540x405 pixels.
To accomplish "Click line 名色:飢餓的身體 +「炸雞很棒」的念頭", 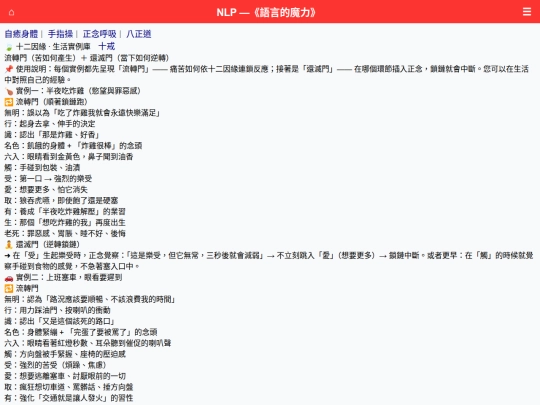I will point(73,146).
